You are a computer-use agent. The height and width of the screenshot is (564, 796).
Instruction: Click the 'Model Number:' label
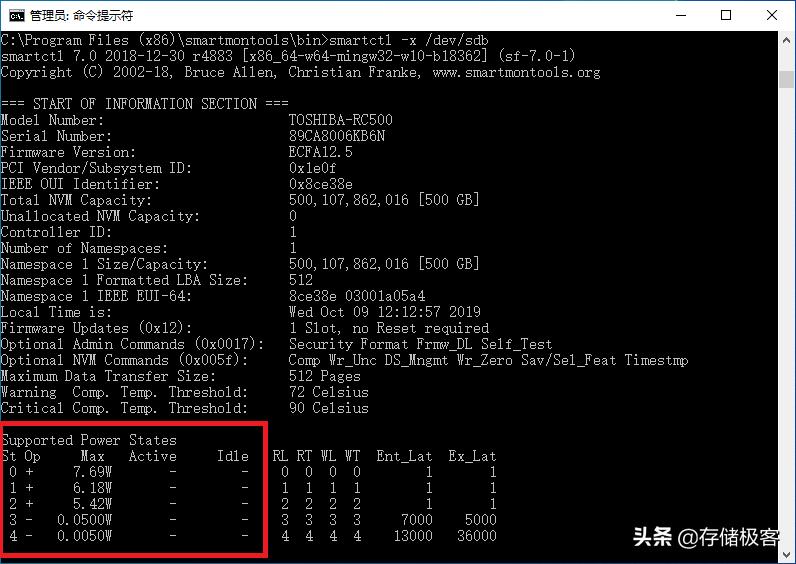coord(52,120)
